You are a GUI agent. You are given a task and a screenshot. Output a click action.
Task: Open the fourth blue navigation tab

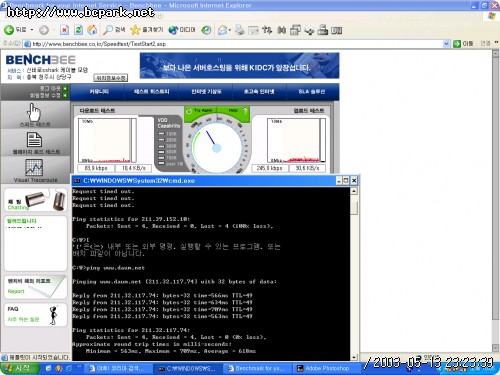pos(259,92)
